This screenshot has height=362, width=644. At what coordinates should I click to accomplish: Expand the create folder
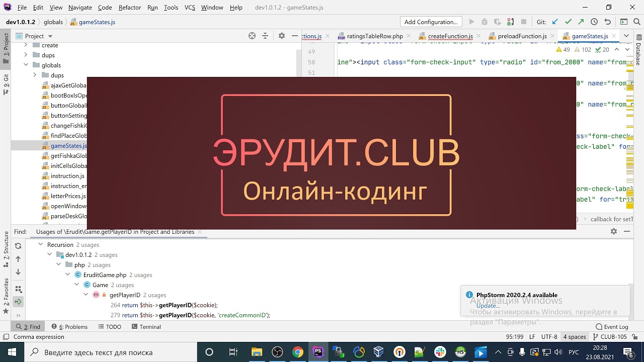(x=26, y=45)
